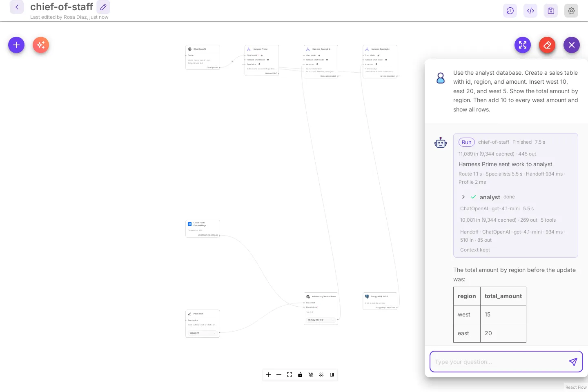Go back using the header arrow
Viewport: 588px width, 392px height.
(17, 7)
